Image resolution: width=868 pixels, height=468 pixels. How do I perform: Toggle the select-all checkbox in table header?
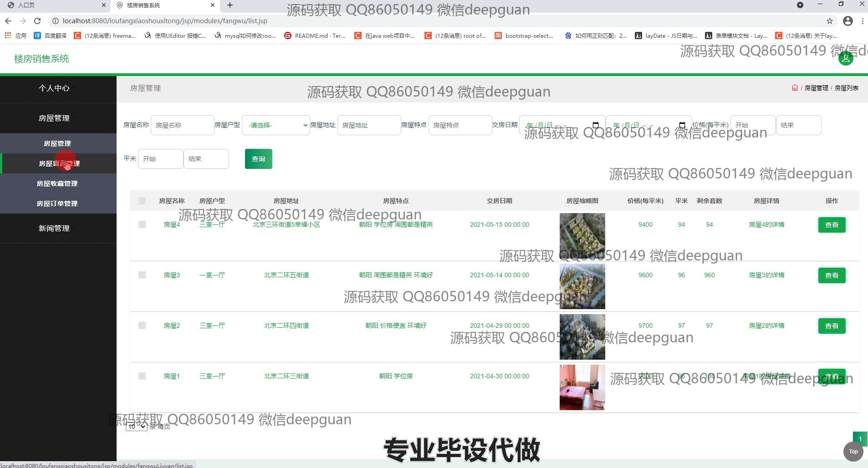coord(142,201)
